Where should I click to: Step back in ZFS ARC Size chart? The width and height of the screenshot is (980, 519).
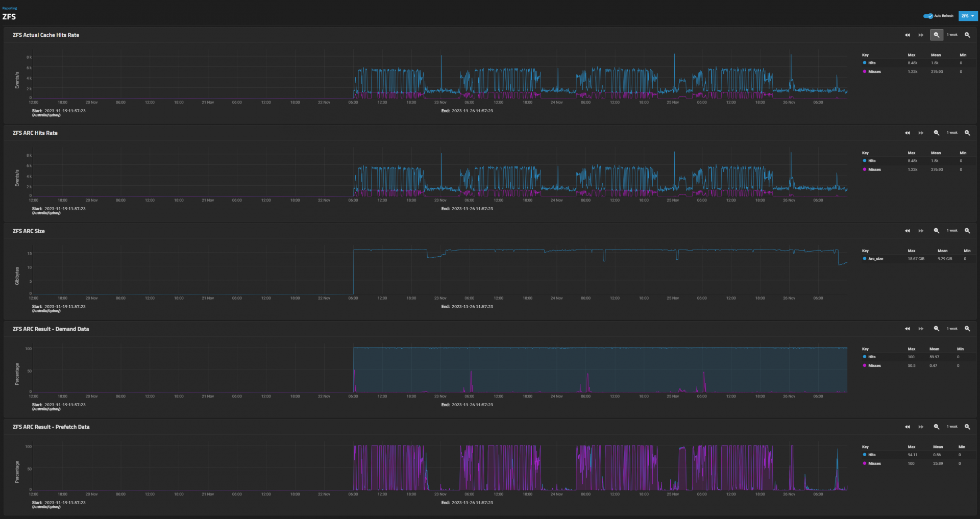click(907, 231)
